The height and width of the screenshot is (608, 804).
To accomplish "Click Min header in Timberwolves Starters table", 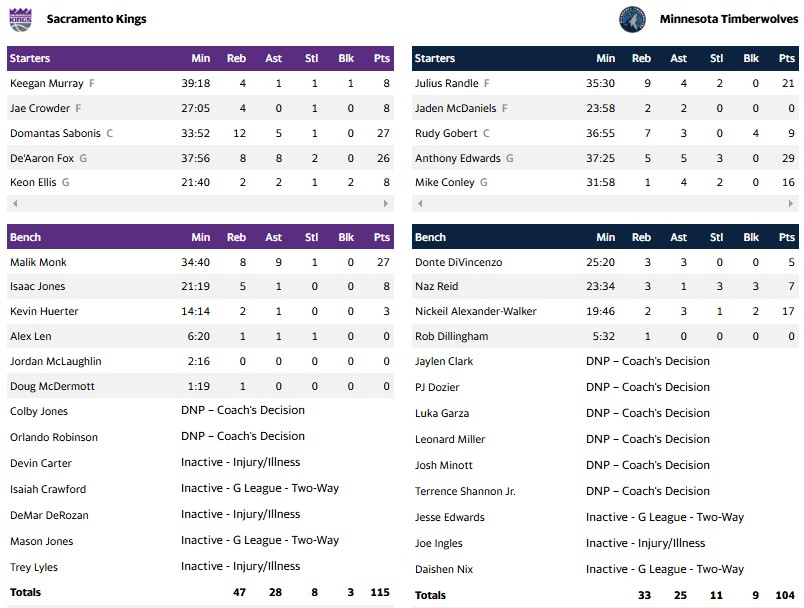I will click(605, 58).
